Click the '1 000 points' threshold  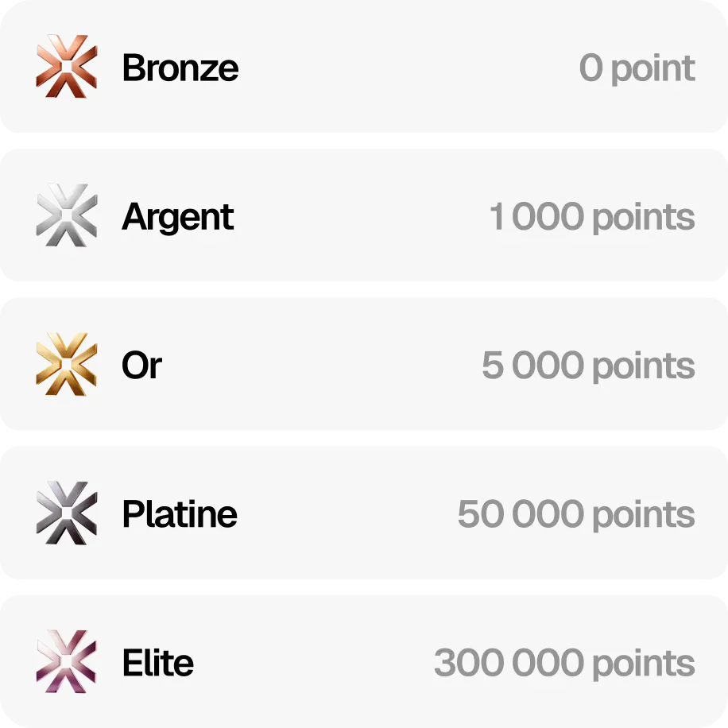(592, 217)
